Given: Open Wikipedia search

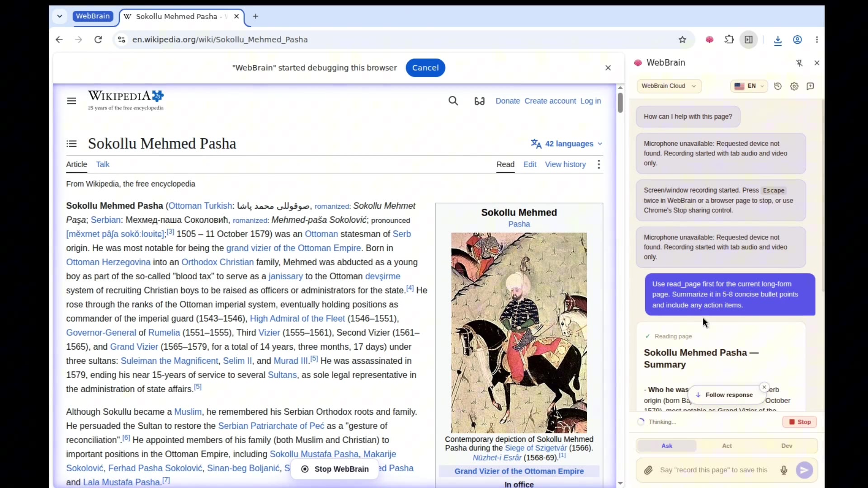Looking at the screenshot, I should tap(453, 101).
